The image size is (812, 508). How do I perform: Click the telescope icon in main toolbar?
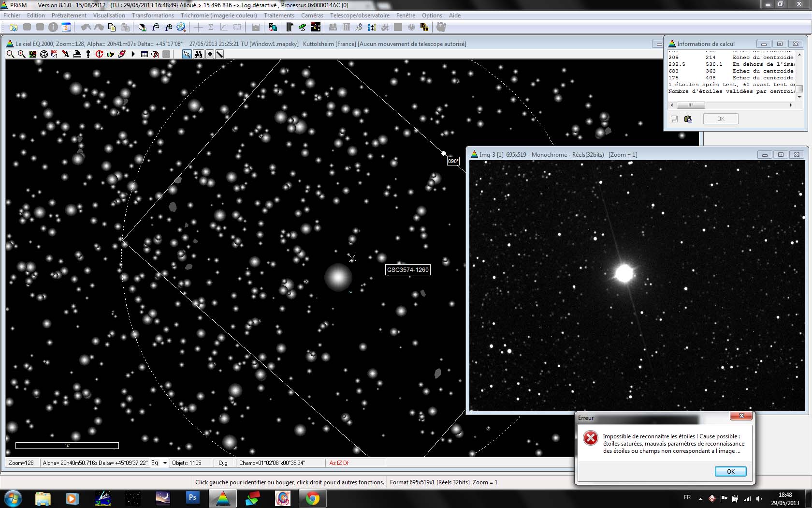(303, 27)
